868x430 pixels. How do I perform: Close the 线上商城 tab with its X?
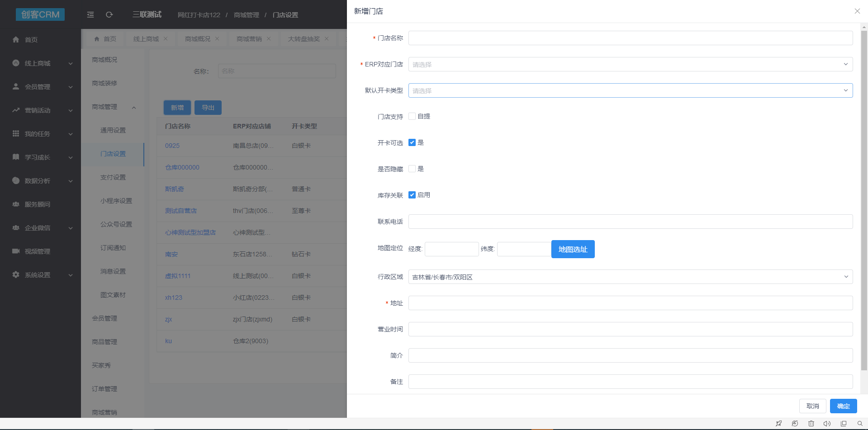[x=166, y=39]
